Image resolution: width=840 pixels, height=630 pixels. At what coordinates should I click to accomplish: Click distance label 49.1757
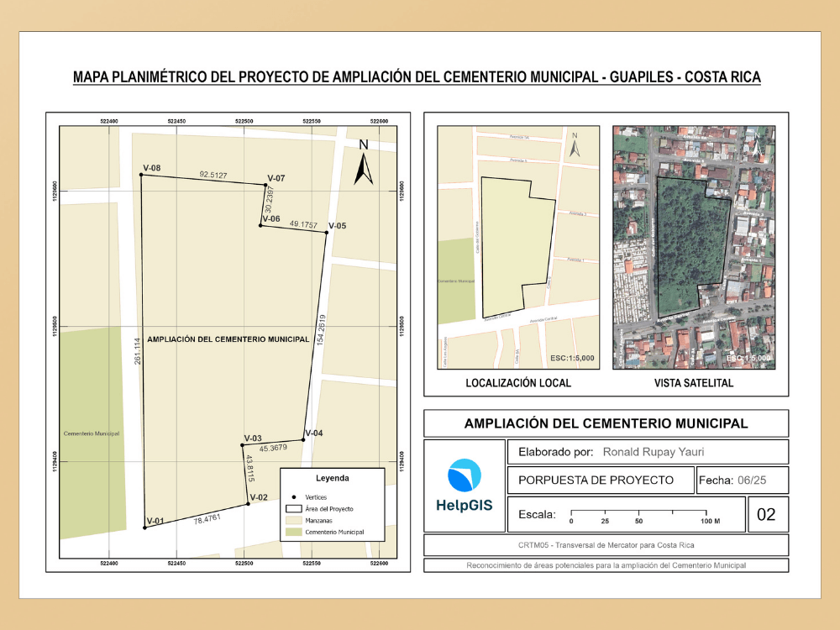[304, 224]
